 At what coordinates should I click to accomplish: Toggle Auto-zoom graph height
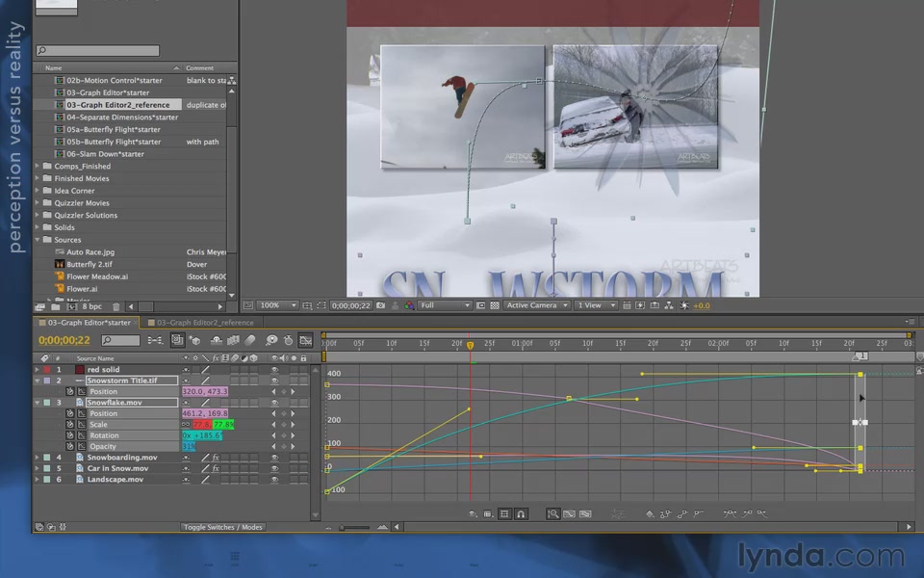click(552, 514)
